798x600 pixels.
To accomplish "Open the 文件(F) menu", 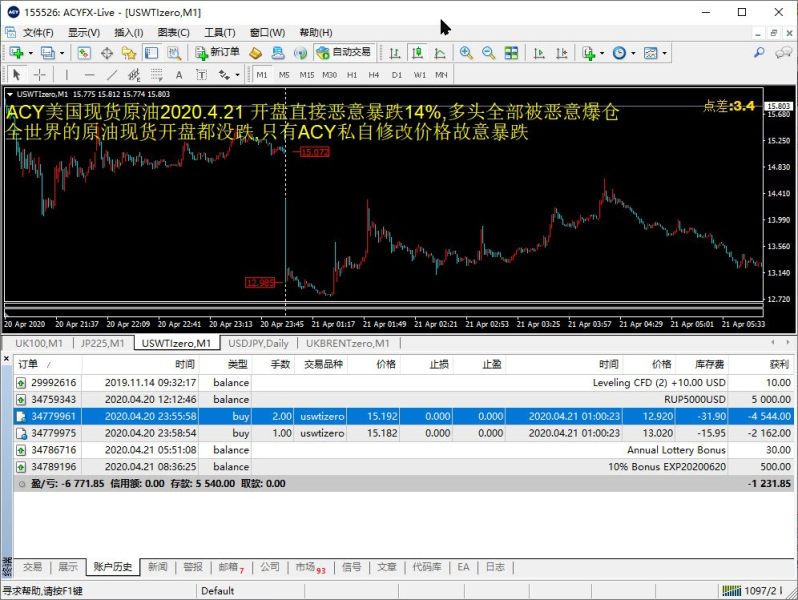I will point(38,33).
